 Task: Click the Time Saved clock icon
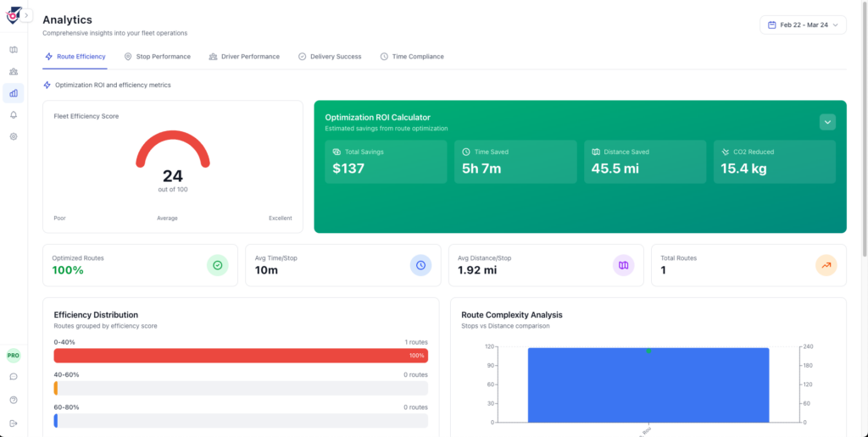pyautogui.click(x=466, y=152)
